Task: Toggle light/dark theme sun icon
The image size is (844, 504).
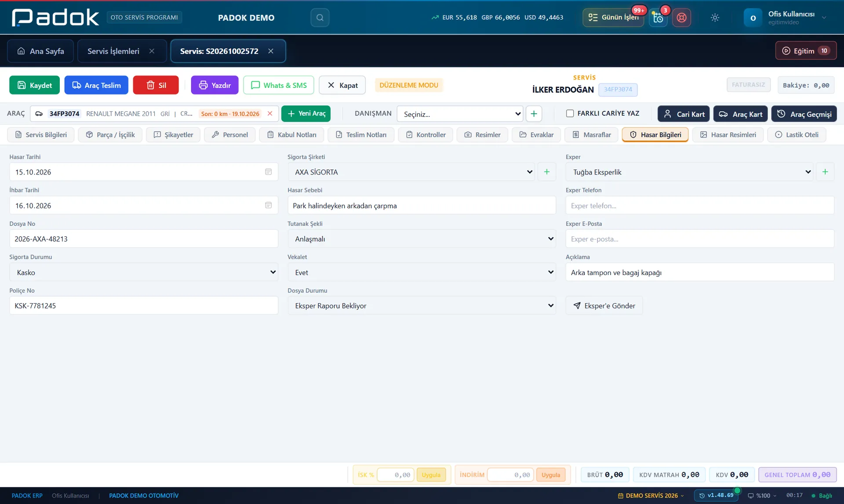Action: pyautogui.click(x=715, y=18)
